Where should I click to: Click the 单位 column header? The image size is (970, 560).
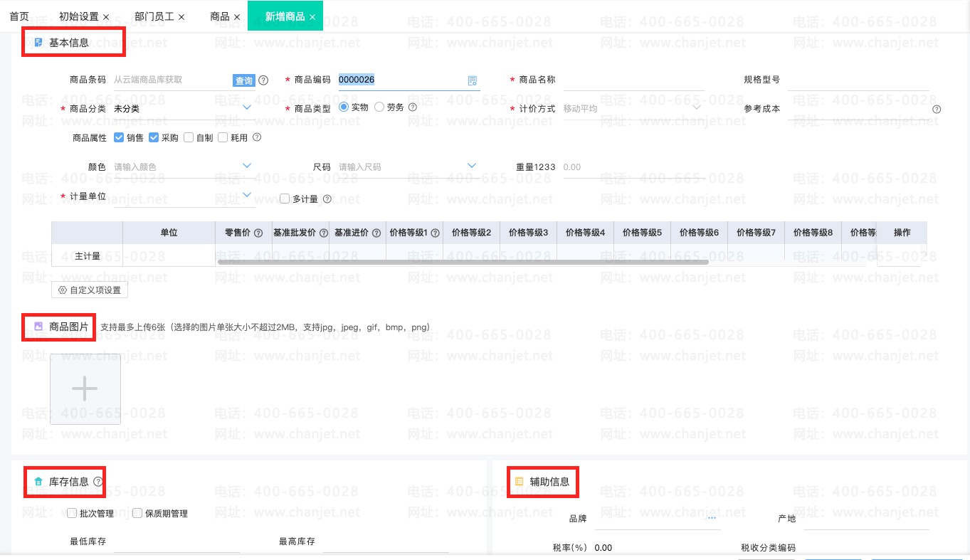click(x=169, y=233)
